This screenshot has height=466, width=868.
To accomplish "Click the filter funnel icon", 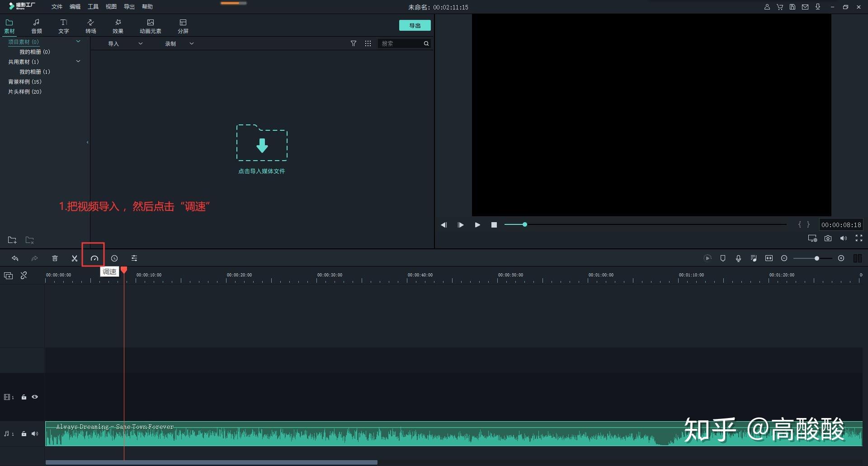I will coord(354,43).
